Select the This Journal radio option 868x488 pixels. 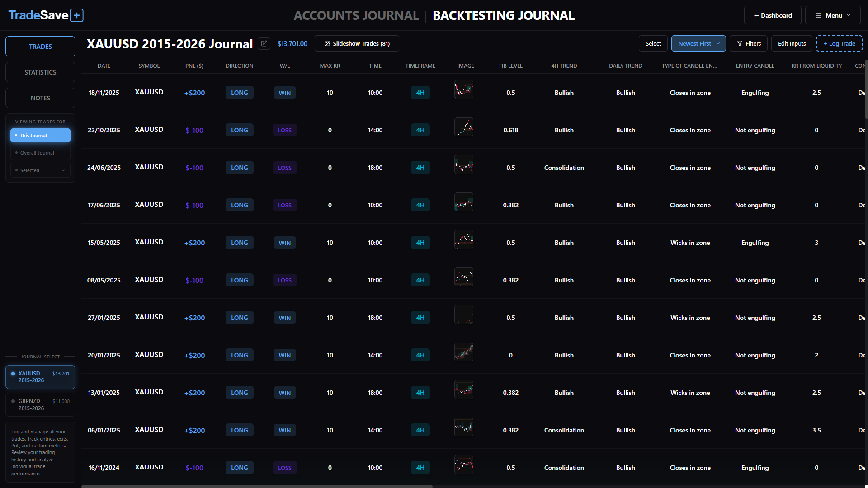[40, 136]
